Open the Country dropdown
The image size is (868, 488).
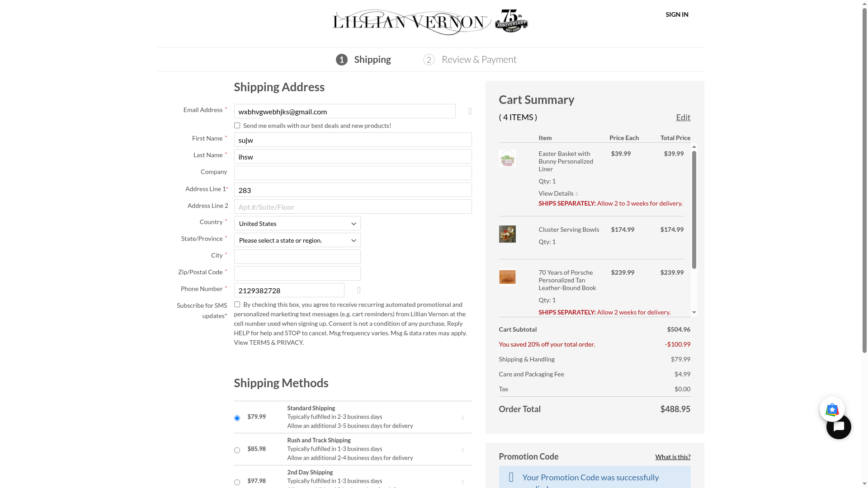pyautogui.click(x=297, y=224)
